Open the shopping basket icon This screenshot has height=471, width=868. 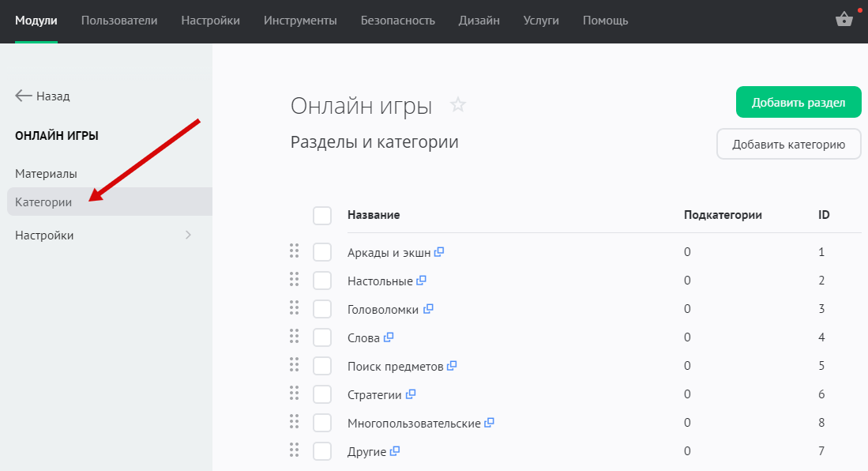[x=844, y=21]
